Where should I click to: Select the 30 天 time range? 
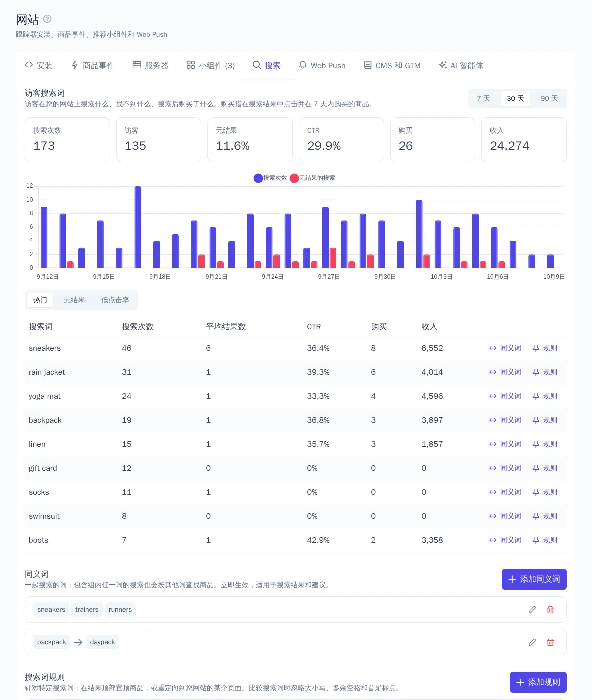pyautogui.click(x=515, y=98)
